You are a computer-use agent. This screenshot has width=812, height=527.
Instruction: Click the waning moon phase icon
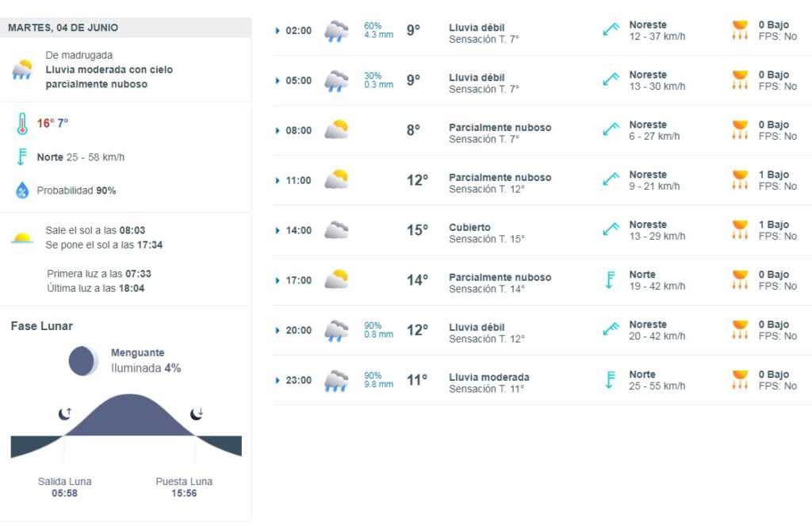point(83,361)
